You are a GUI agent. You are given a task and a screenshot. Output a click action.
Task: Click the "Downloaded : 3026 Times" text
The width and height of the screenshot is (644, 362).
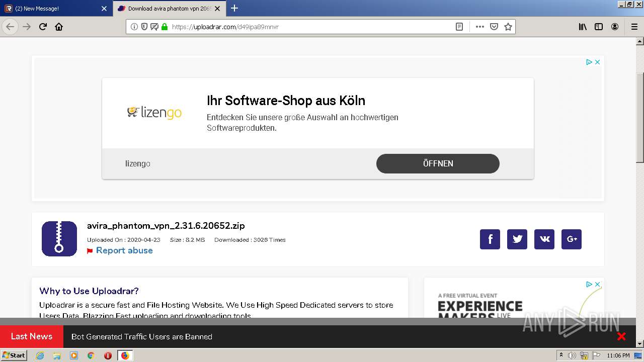click(250, 240)
